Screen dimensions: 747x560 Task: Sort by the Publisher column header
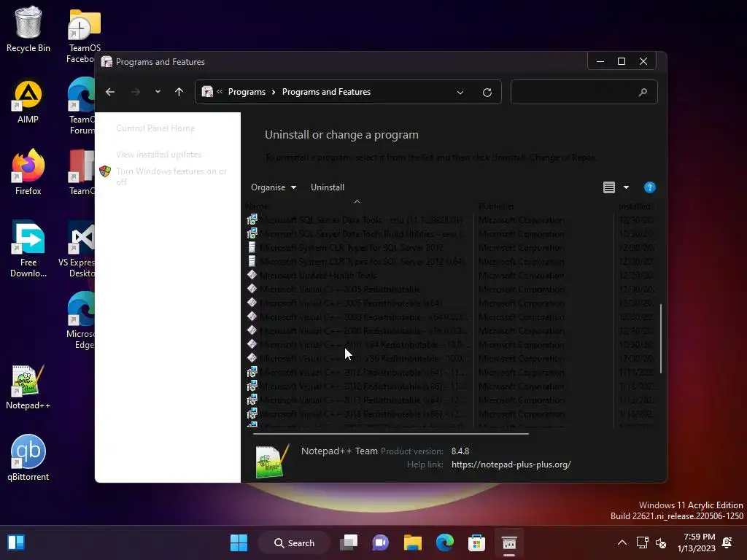click(544, 206)
